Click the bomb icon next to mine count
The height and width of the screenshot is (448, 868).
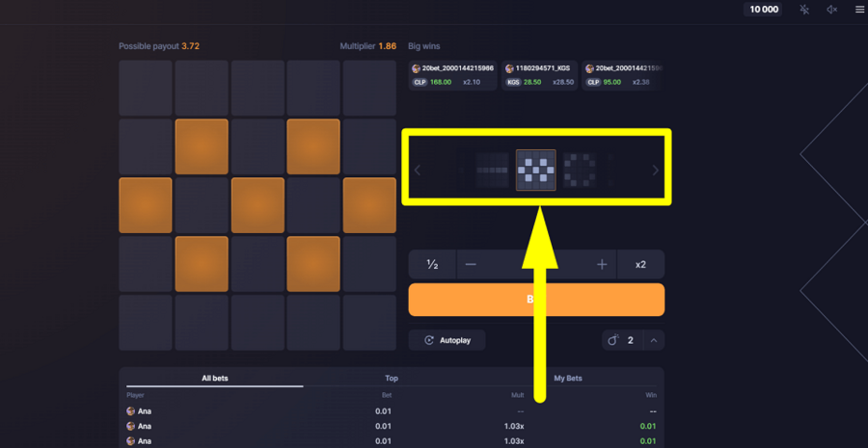pos(613,340)
